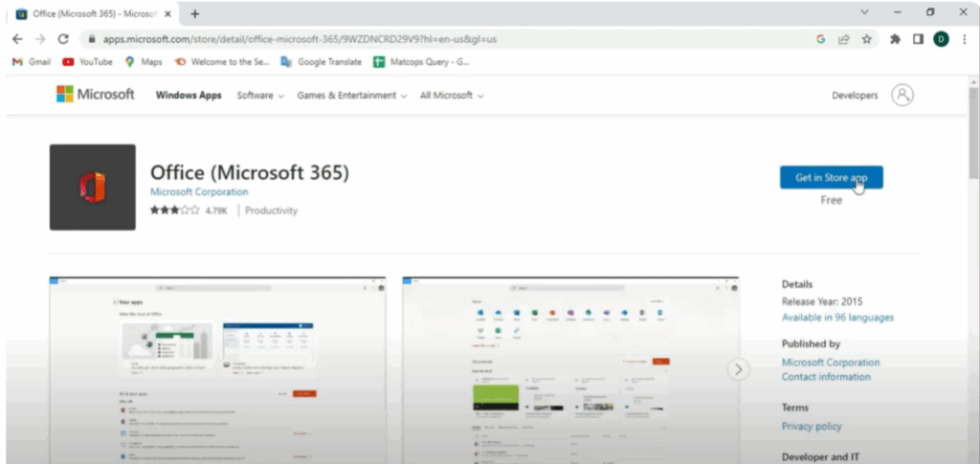This screenshot has width=980, height=464.
Task: Open Chrome three-dot menu
Action: pos(965,38)
